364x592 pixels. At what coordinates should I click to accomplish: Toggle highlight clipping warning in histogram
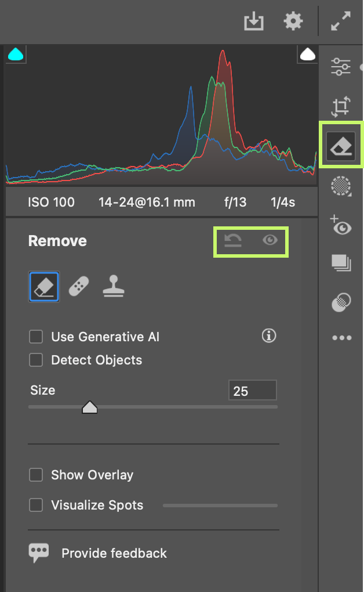307,55
